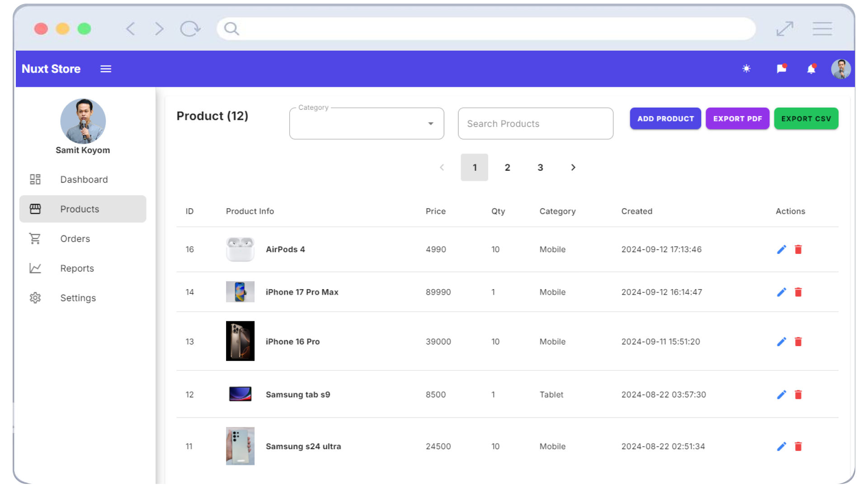The width and height of the screenshot is (868, 488).
Task: Click the date 2024-09-11 15:51:20
Action: point(660,342)
